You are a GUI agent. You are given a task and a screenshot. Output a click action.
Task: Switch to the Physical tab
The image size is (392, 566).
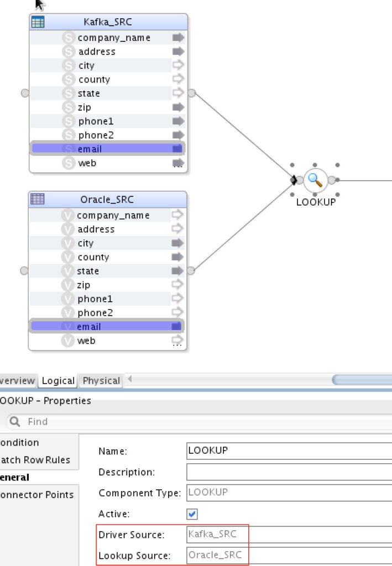pos(101,381)
